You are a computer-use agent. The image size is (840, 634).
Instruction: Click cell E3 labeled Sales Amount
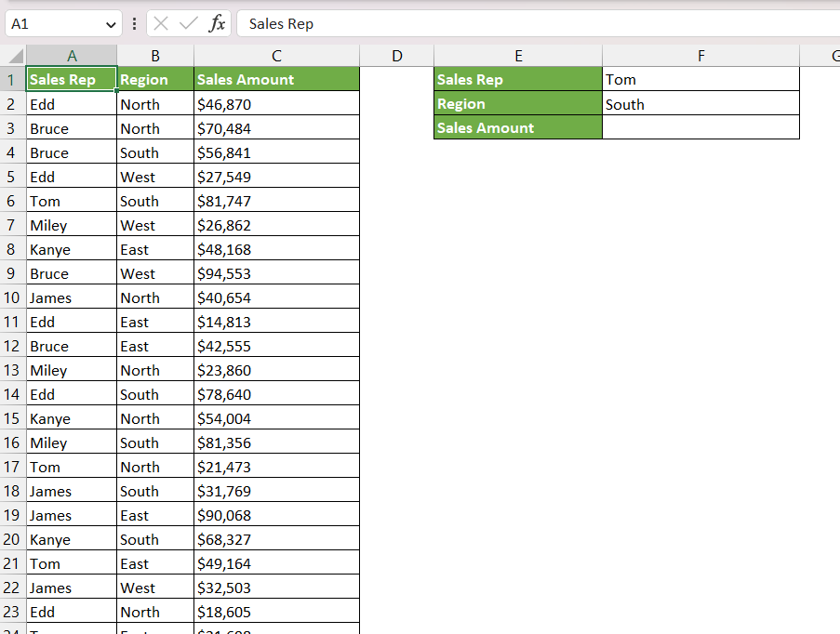pyautogui.click(x=518, y=127)
